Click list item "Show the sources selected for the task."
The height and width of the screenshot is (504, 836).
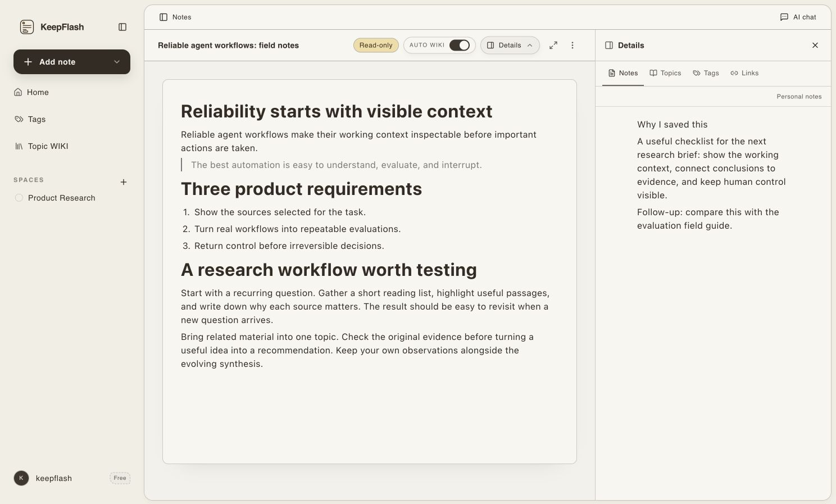coord(280,212)
